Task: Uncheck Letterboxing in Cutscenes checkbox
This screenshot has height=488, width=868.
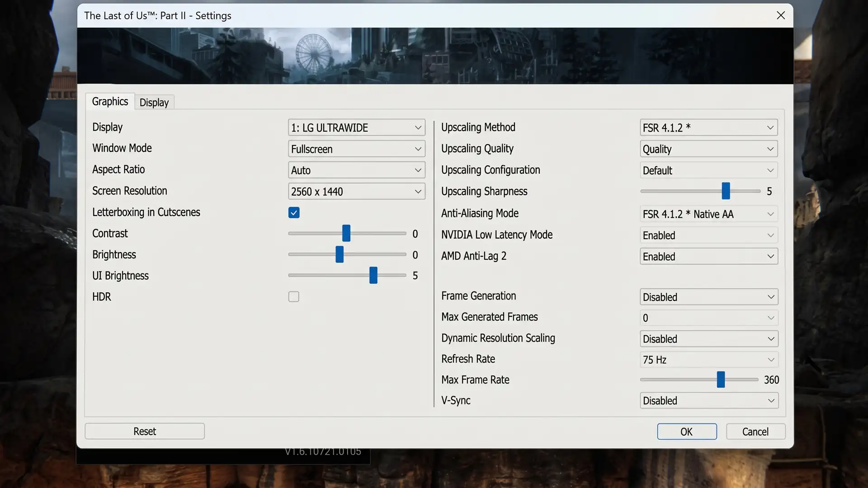Action: tap(294, 213)
